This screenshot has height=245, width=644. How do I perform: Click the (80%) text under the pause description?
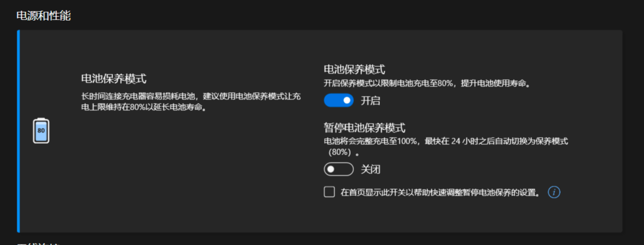[343, 153]
